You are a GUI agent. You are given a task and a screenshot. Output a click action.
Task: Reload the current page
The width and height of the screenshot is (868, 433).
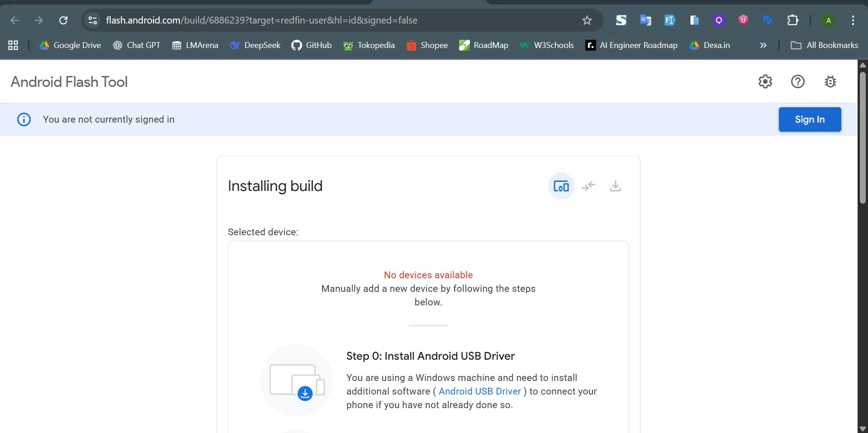click(63, 20)
